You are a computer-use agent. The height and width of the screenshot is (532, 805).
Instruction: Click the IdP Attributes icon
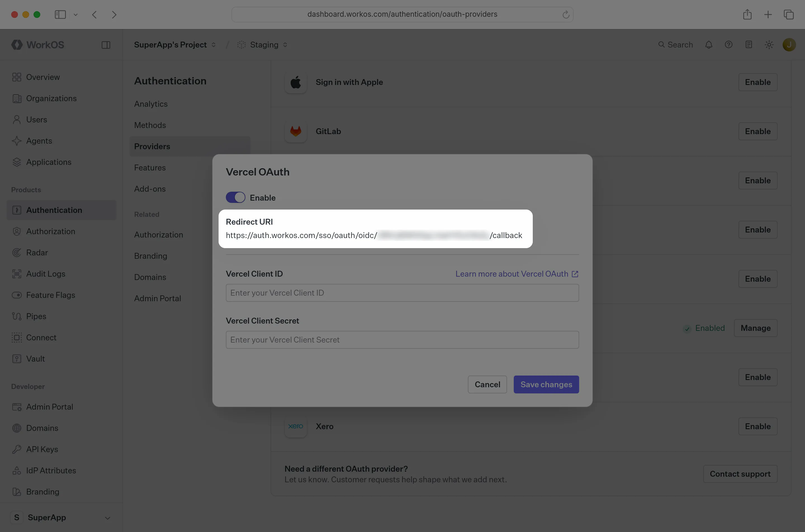tap(16, 471)
